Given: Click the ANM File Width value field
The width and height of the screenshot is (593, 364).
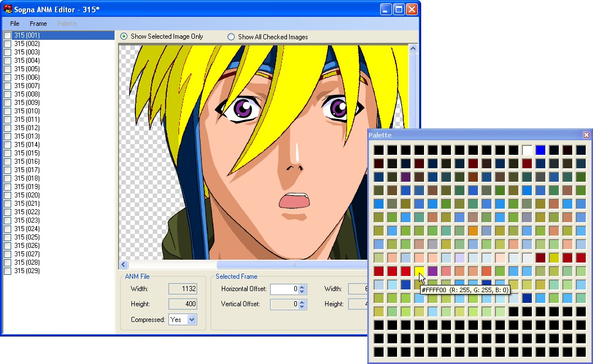Looking at the screenshot, I should pos(183,289).
